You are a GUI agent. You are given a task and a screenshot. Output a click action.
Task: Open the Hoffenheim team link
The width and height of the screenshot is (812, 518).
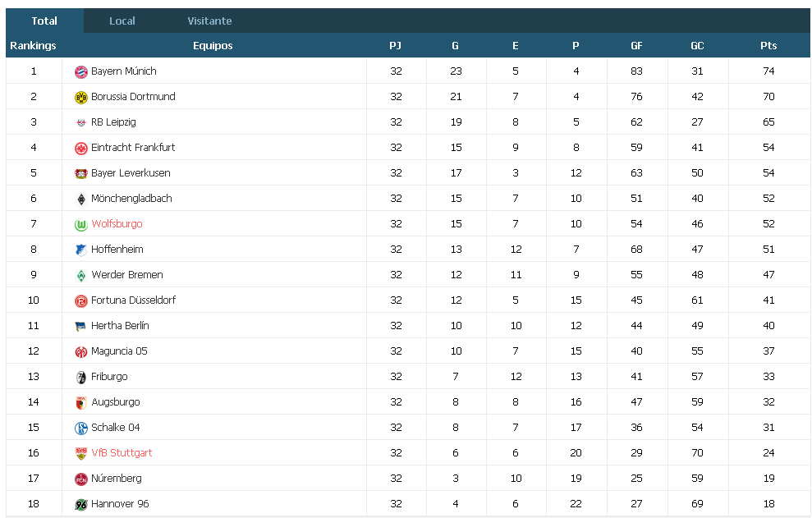(x=117, y=250)
